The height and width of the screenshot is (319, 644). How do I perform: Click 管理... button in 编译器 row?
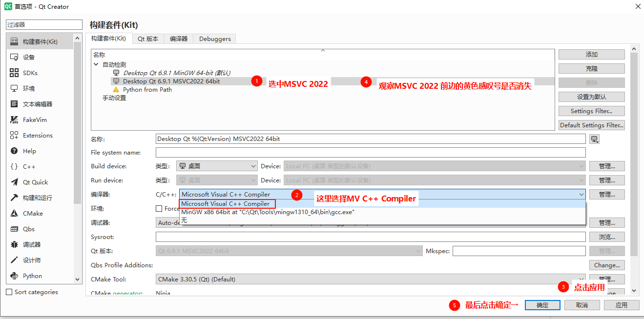pyautogui.click(x=607, y=194)
